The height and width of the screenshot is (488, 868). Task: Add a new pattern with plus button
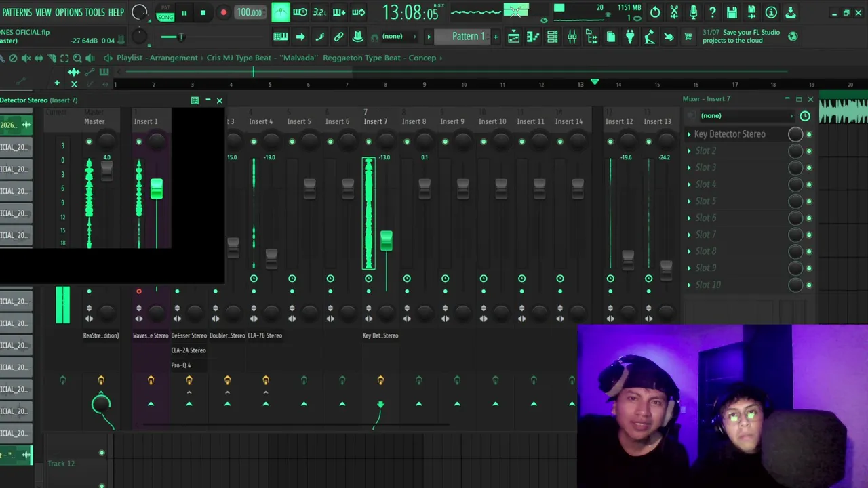point(496,37)
